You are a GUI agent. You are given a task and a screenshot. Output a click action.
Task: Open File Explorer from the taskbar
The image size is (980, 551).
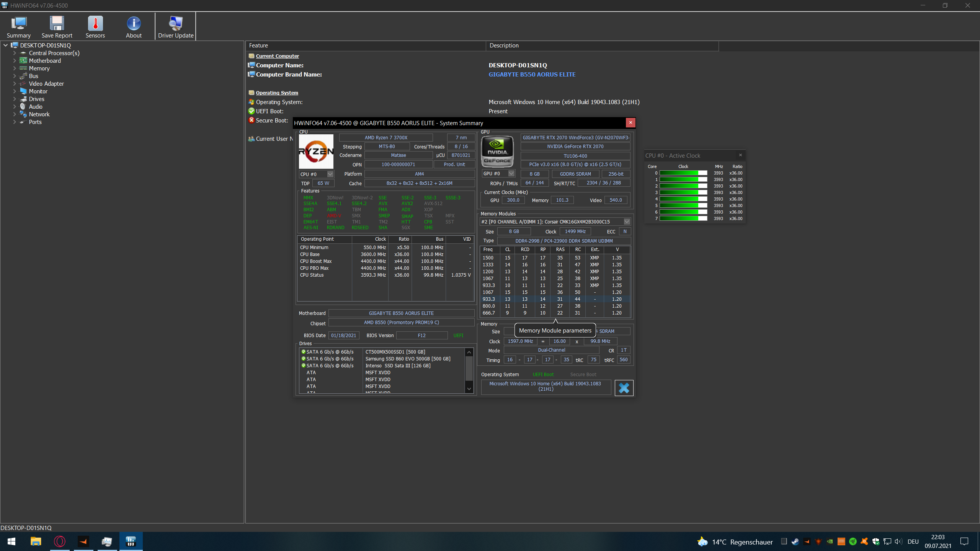[x=36, y=541]
